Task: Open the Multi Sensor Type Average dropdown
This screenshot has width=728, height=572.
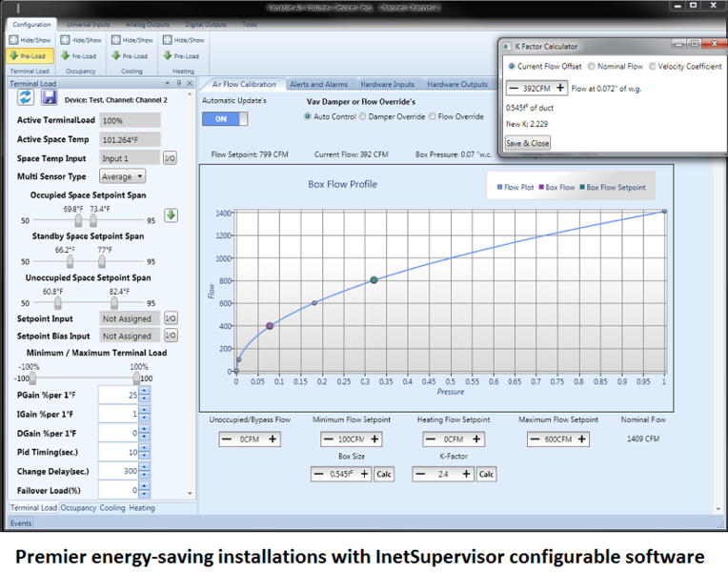Action: [x=123, y=176]
